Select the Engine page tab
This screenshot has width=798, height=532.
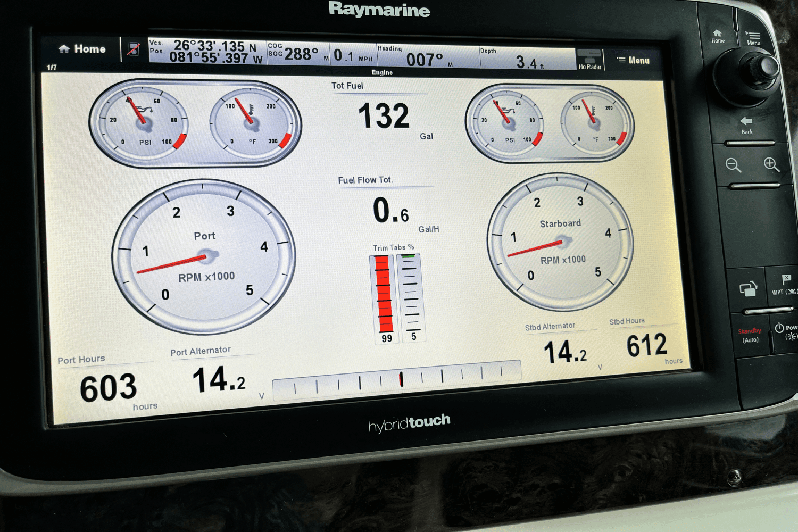click(381, 72)
